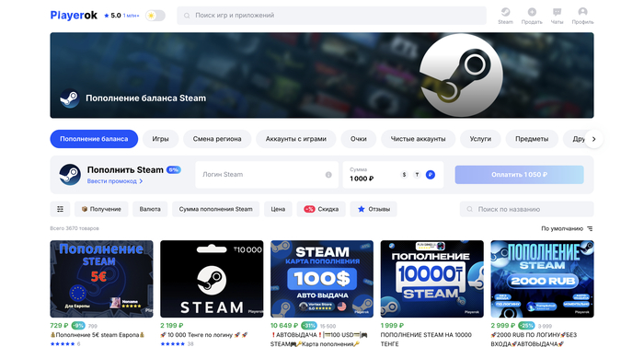
Task: Select tenge currency option
Action: (418, 175)
